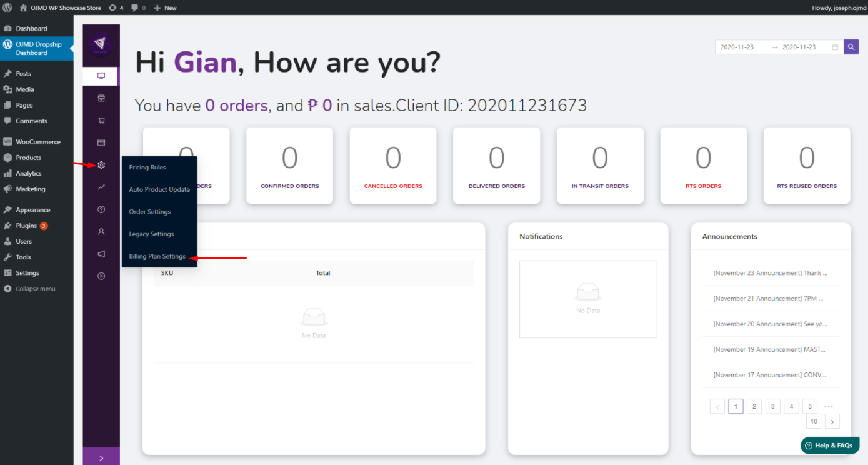
Task: Click OJMD WP Showcase Store site link
Action: point(60,7)
